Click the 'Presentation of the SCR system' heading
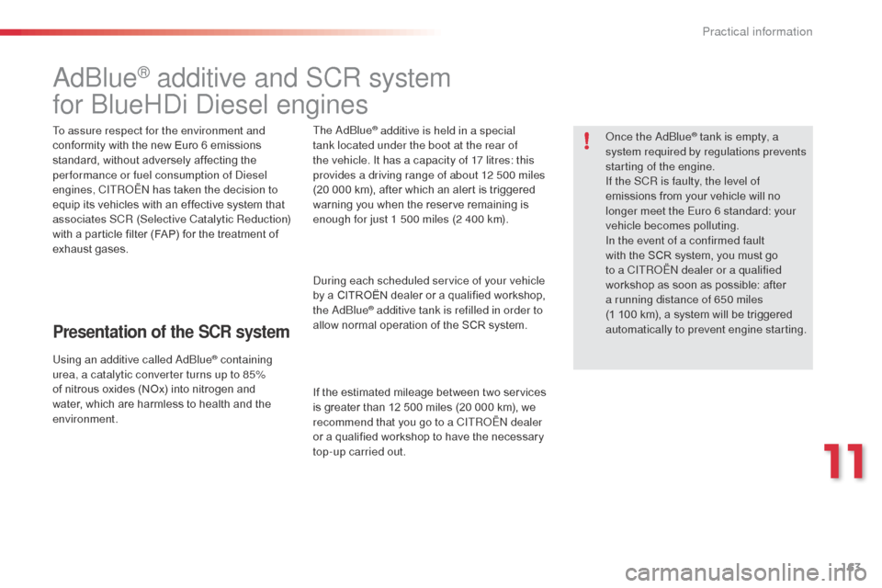 171,332
